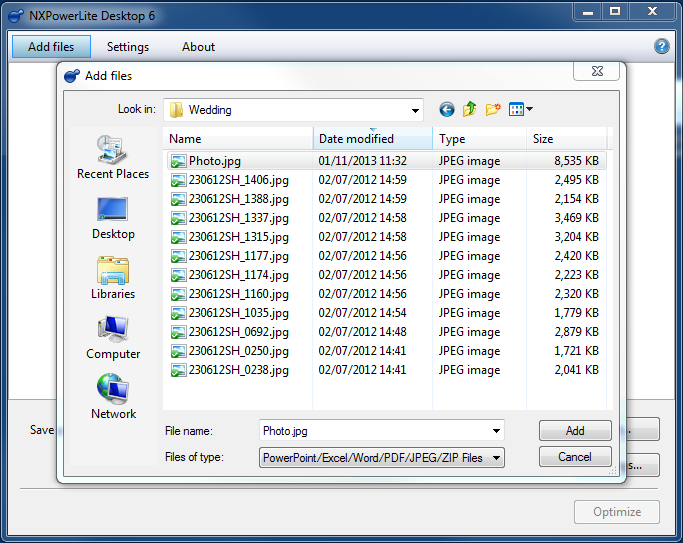Click the Help question mark icon
Screen dimensions: 683x543
pyautogui.click(x=661, y=46)
